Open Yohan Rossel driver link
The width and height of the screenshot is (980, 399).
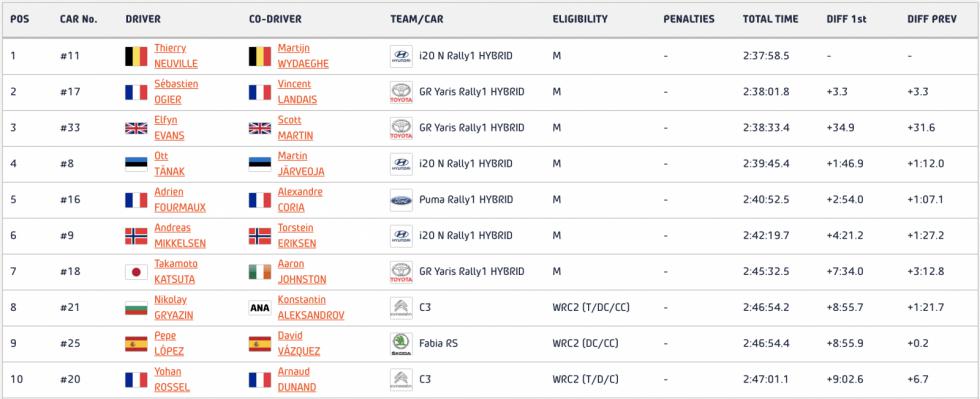pos(172,380)
